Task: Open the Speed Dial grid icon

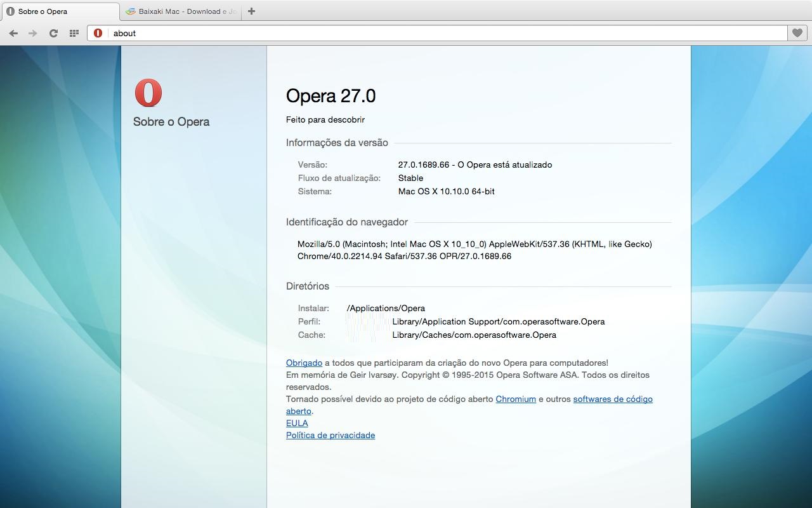Action: pyautogui.click(x=74, y=33)
